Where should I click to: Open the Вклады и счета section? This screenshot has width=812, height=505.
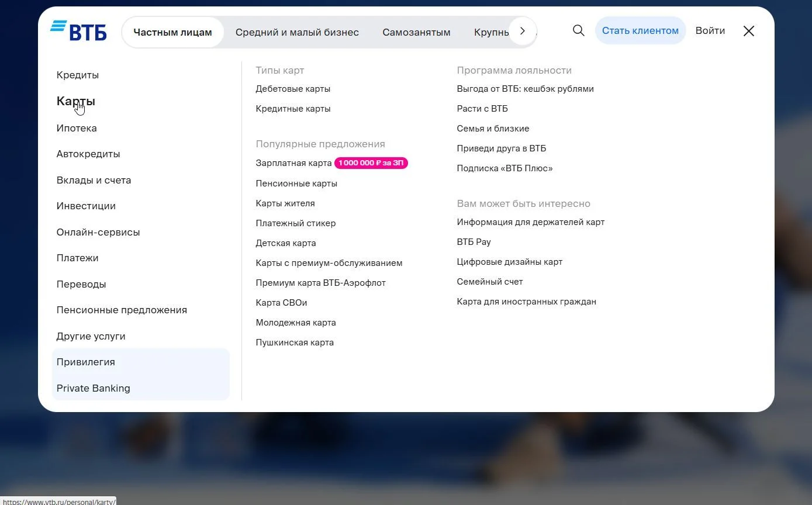pos(94,180)
